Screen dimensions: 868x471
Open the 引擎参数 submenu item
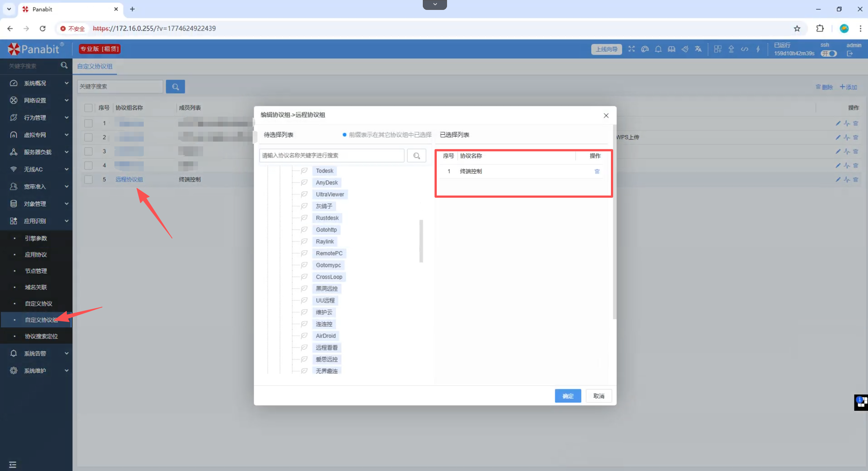click(36, 238)
